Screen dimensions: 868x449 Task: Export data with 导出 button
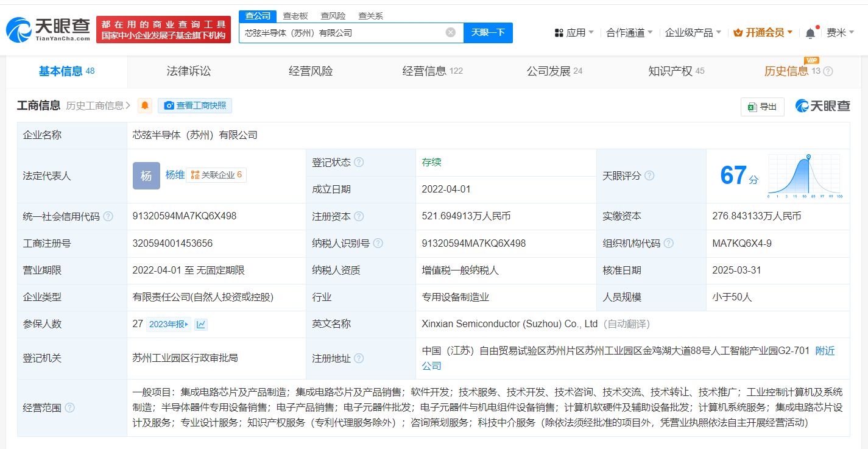click(x=762, y=107)
